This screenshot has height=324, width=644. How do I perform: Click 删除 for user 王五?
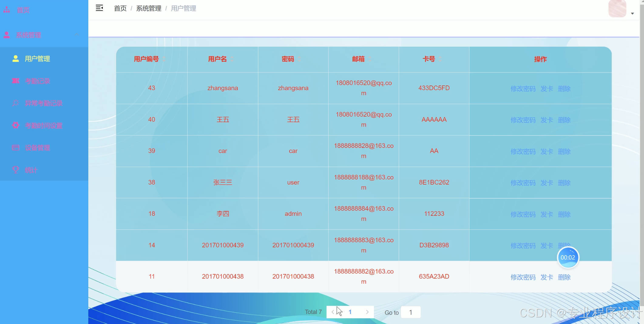[x=564, y=120]
